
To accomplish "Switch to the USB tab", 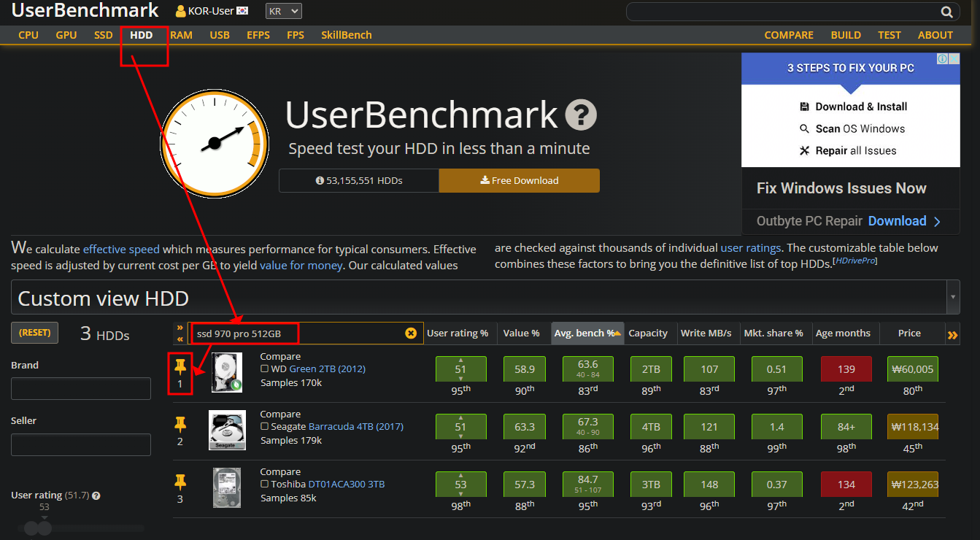I will (x=220, y=35).
